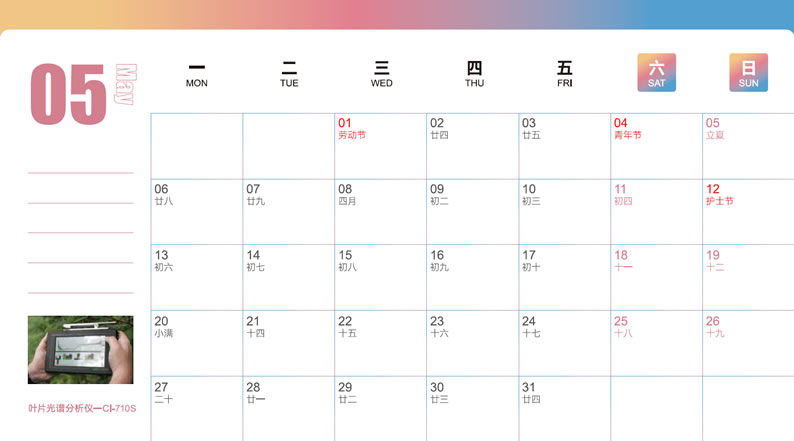Click the SAT gradient badge
794x441 pixels.
point(656,73)
